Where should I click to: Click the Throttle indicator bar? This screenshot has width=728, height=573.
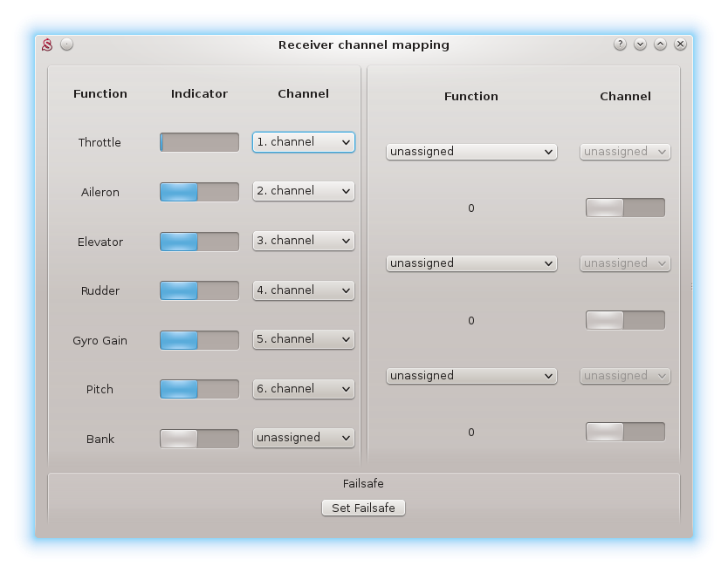click(x=199, y=142)
